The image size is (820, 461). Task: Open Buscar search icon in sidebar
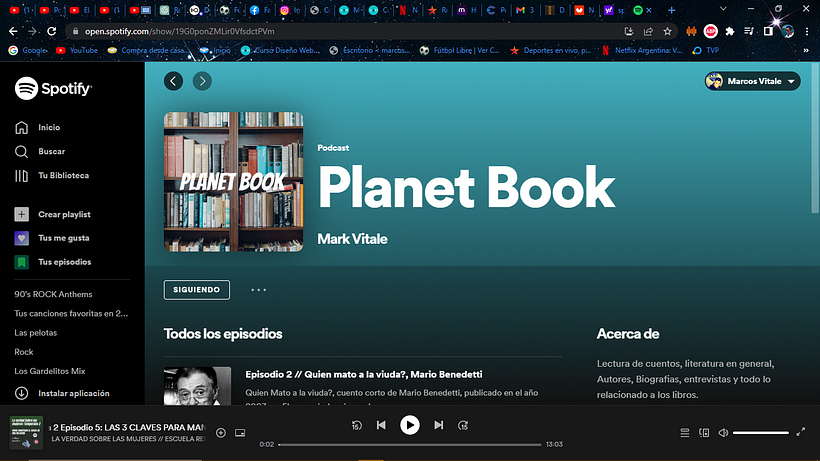coord(21,152)
